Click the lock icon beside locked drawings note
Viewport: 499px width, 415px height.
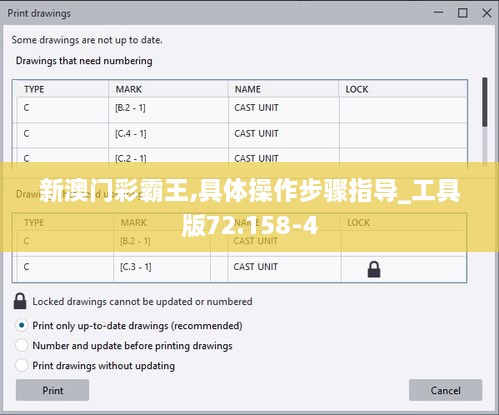20,301
